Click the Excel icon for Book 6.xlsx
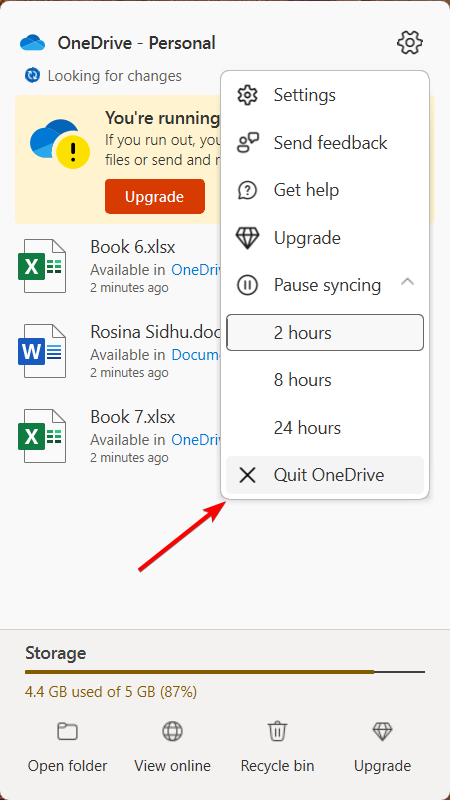The height and width of the screenshot is (800, 450). [42, 266]
